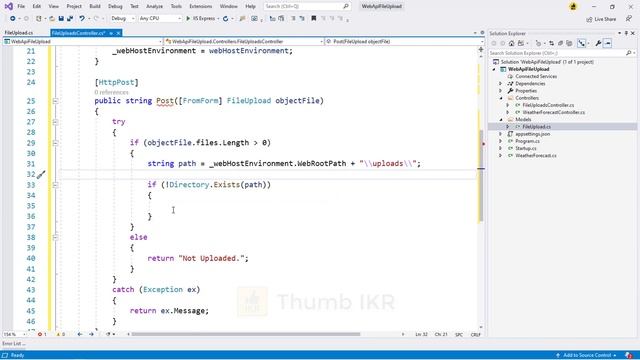The height and width of the screenshot is (360, 640).
Task: Collapse the Post method at line 25
Action: [x=55, y=101]
